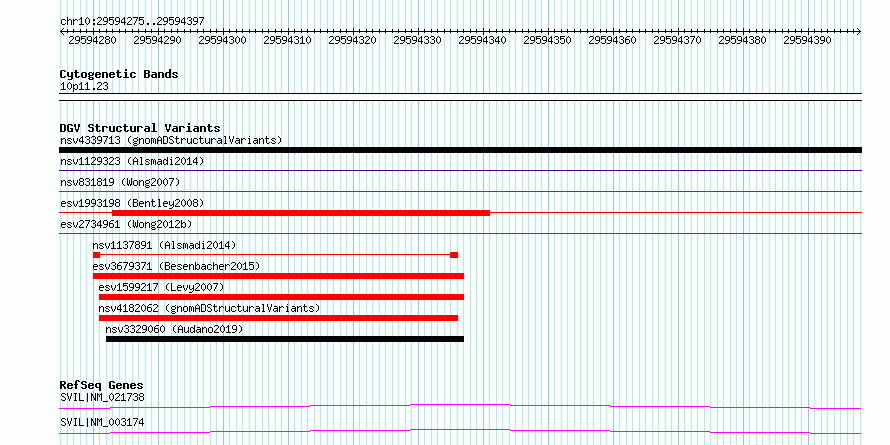Viewport: 890px width, 445px height.
Task: Click ruler coordinate 29594330
Action: 417,40
